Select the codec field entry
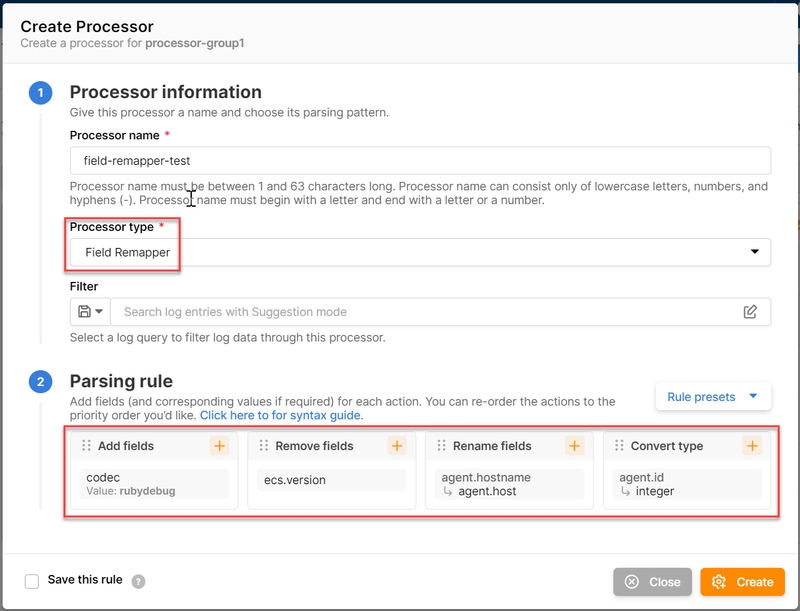The image size is (800, 611). [x=154, y=484]
